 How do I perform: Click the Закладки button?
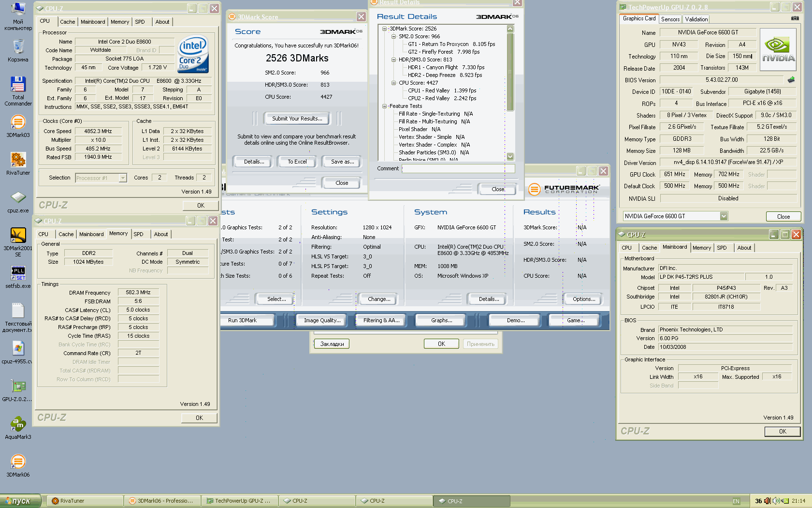(x=332, y=344)
